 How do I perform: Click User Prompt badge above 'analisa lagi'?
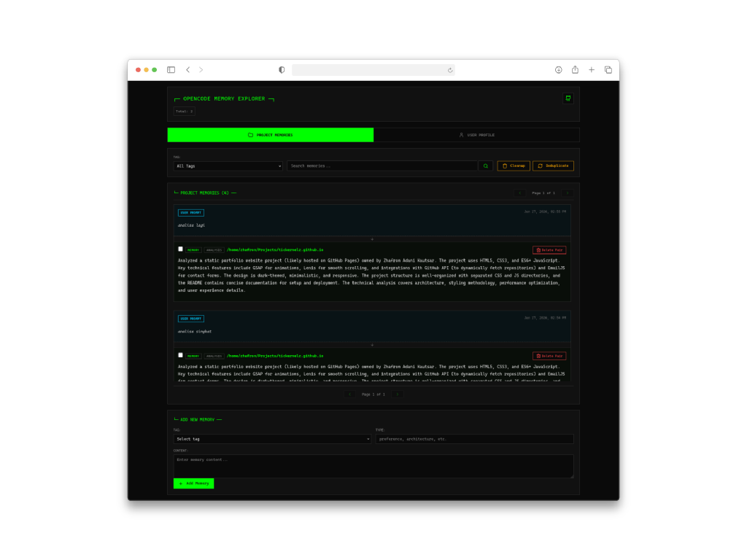tap(191, 212)
